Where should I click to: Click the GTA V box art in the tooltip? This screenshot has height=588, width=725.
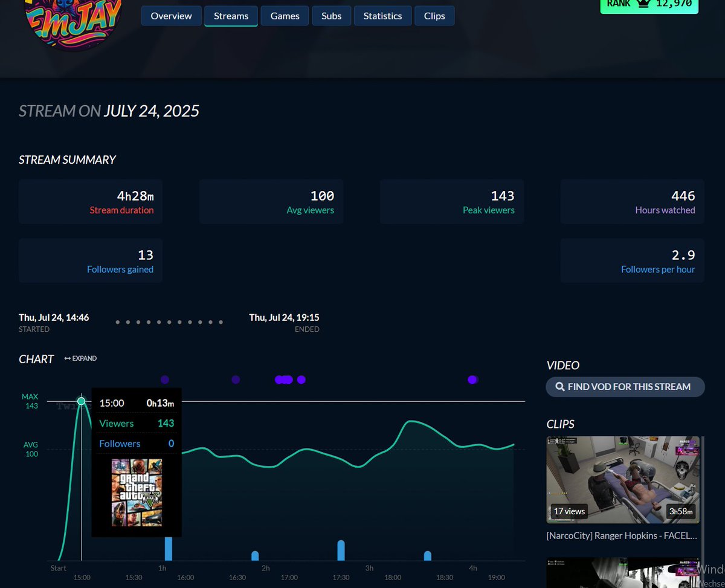pyautogui.click(x=137, y=493)
